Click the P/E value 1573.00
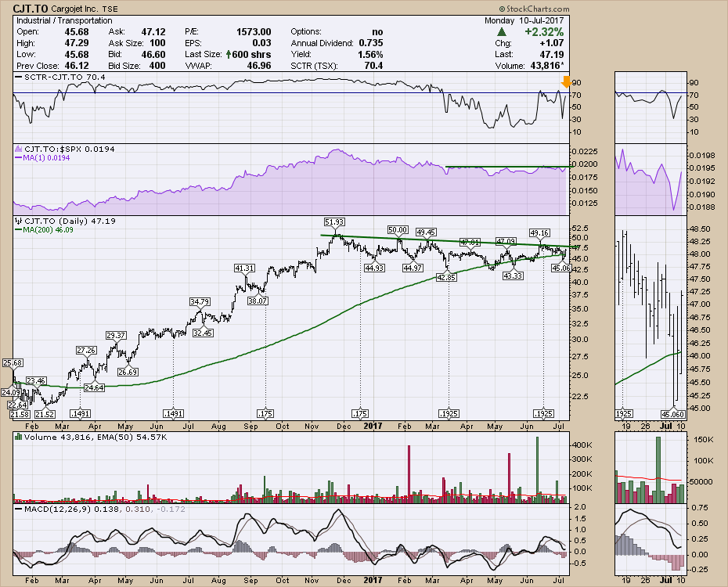 click(254, 31)
